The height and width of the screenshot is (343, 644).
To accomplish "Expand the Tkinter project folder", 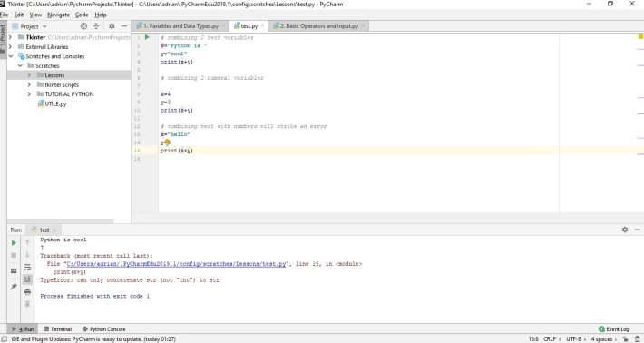I will (x=10, y=37).
